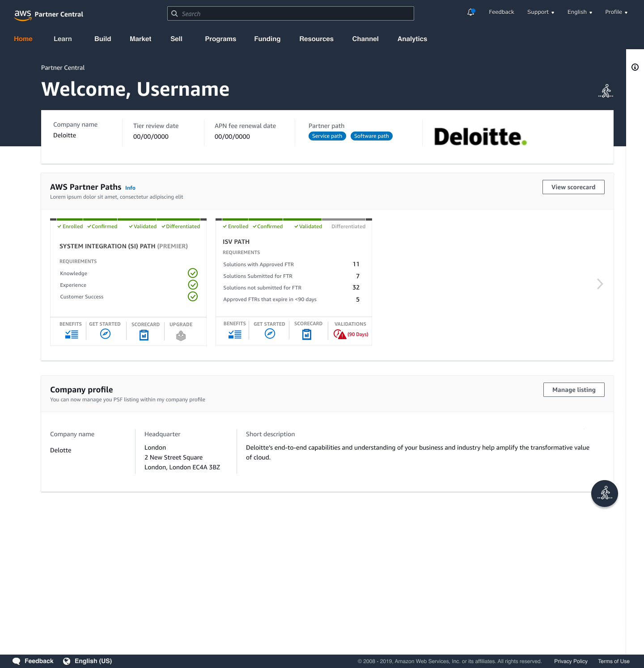Click Upgrade icon in SI Path card
This screenshot has width=644, height=668.
tap(181, 336)
